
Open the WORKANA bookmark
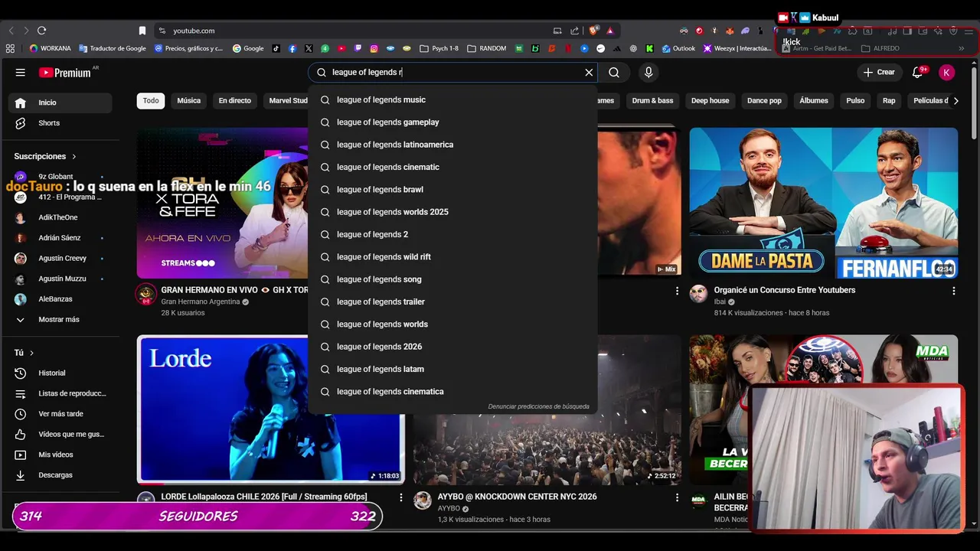[x=50, y=48]
